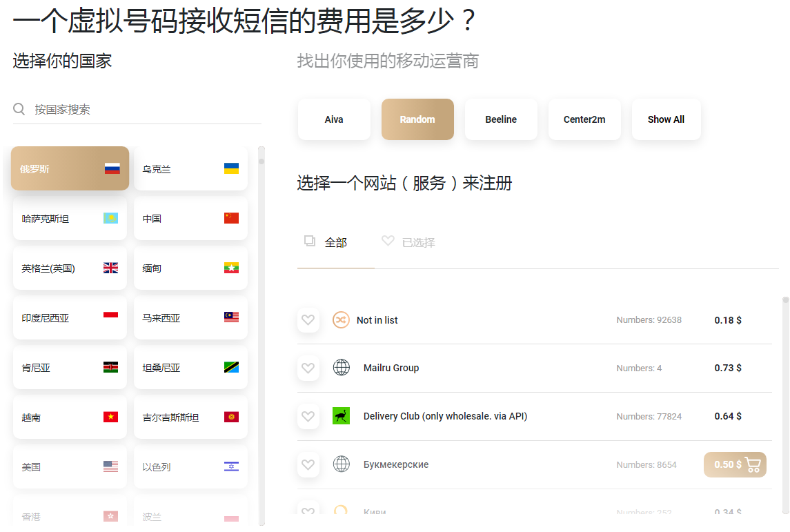Click the Delivery Club ostrich icon

click(x=341, y=415)
